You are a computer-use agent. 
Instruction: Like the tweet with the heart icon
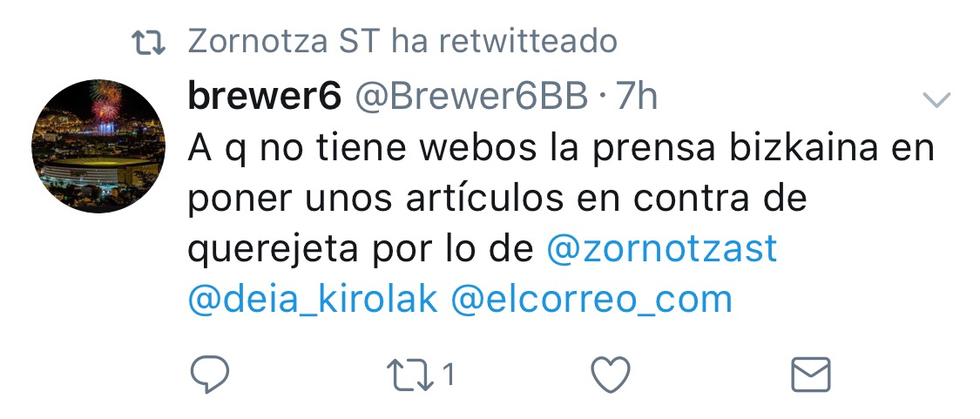point(610,375)
